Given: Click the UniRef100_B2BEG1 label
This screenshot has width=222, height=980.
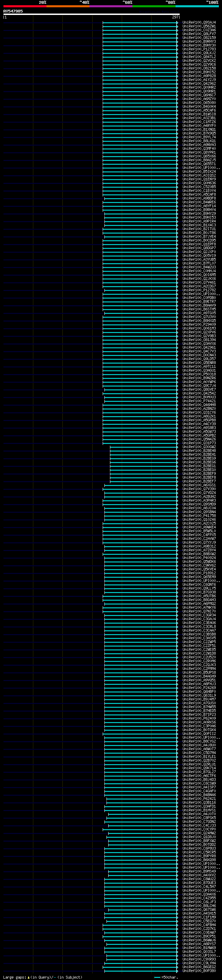Looking at the screenshot, I should pos(199,466).
